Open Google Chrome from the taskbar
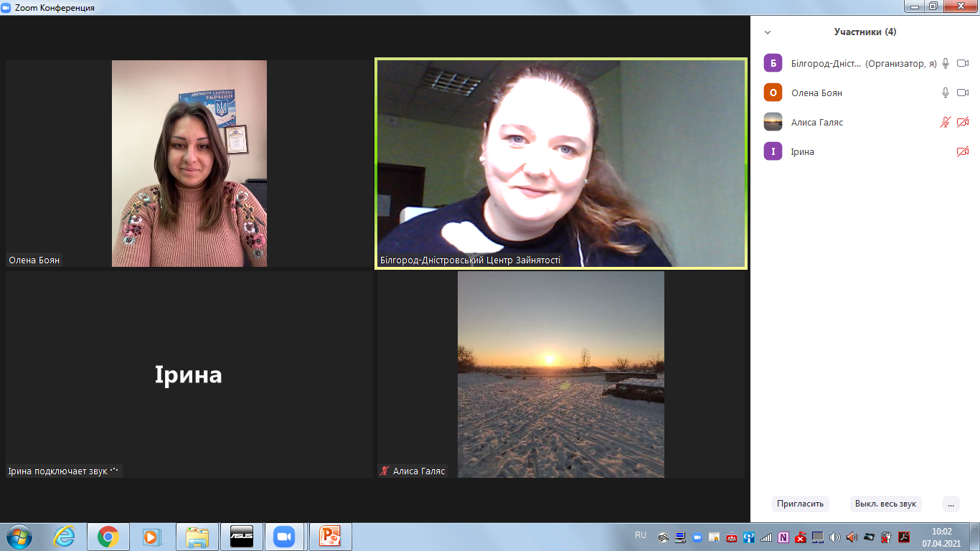This screenshot has height=551, width=980. tap(108, 537)
